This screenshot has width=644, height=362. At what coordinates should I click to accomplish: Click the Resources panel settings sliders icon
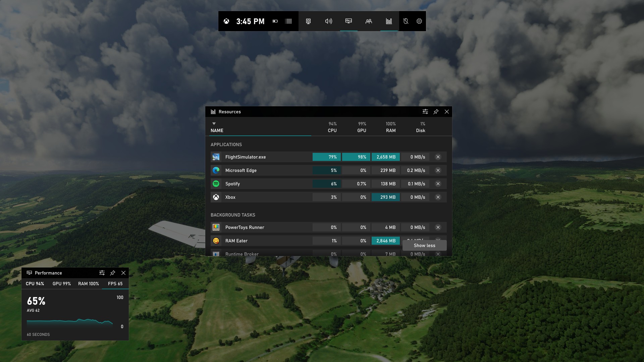pos(425,111)
